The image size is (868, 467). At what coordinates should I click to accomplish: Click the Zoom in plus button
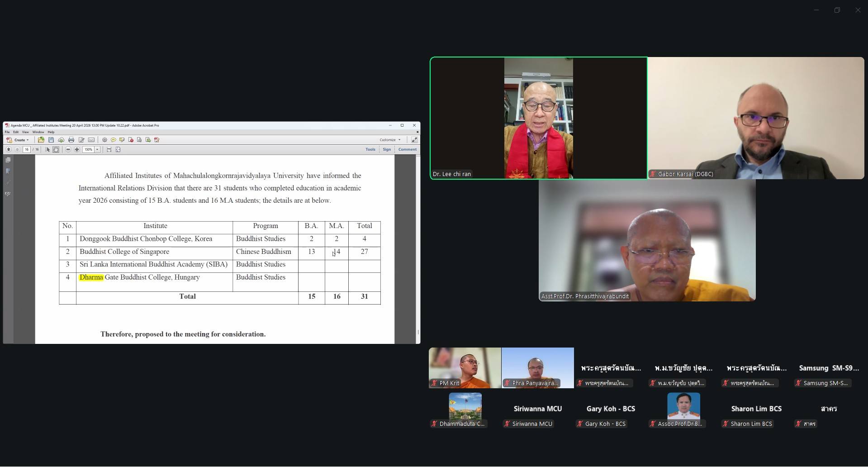pyautogui.click(x=77, y=149)
